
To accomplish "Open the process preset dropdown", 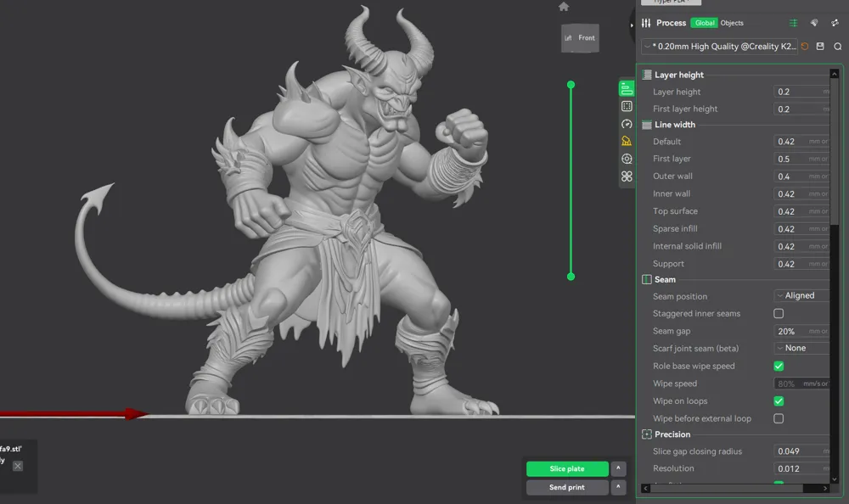I will click(x=720, y=47).
